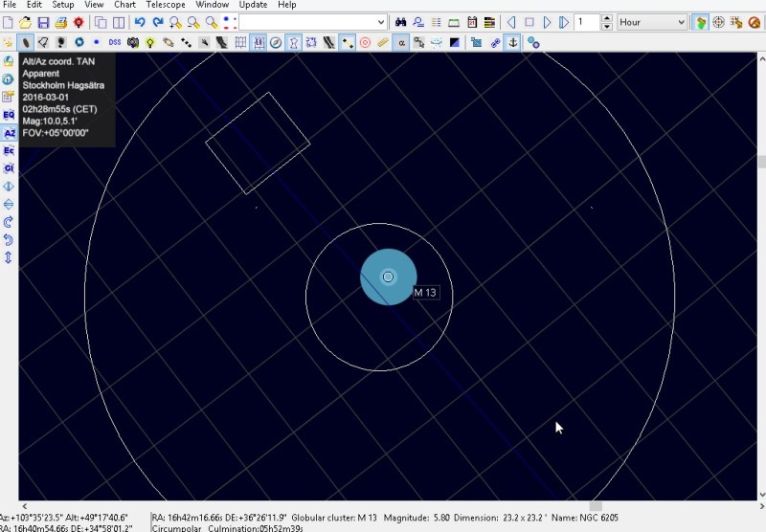This screenshot has width=766, height=532.
Task: Open the Hour time unit dropdown
Action: [652, 22]
